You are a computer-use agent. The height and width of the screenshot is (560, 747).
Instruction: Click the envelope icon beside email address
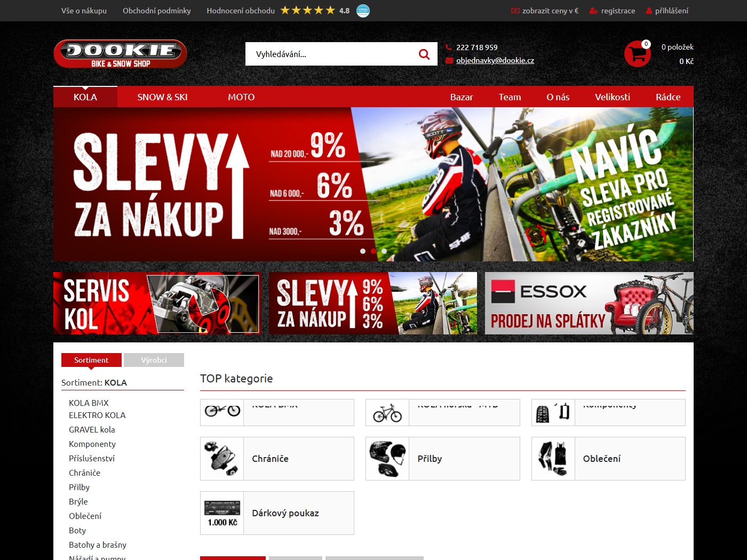pyautogui.click(x=449, y=60)
